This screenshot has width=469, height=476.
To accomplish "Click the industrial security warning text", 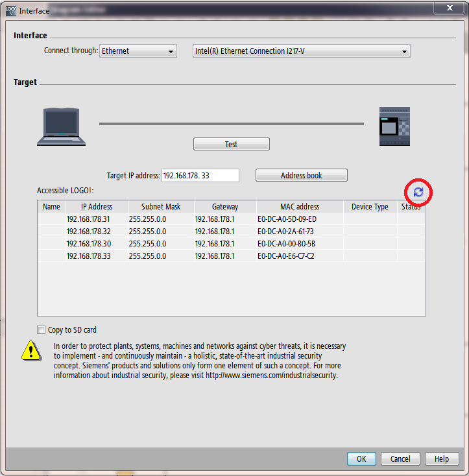I will click(x=200, y=361).
